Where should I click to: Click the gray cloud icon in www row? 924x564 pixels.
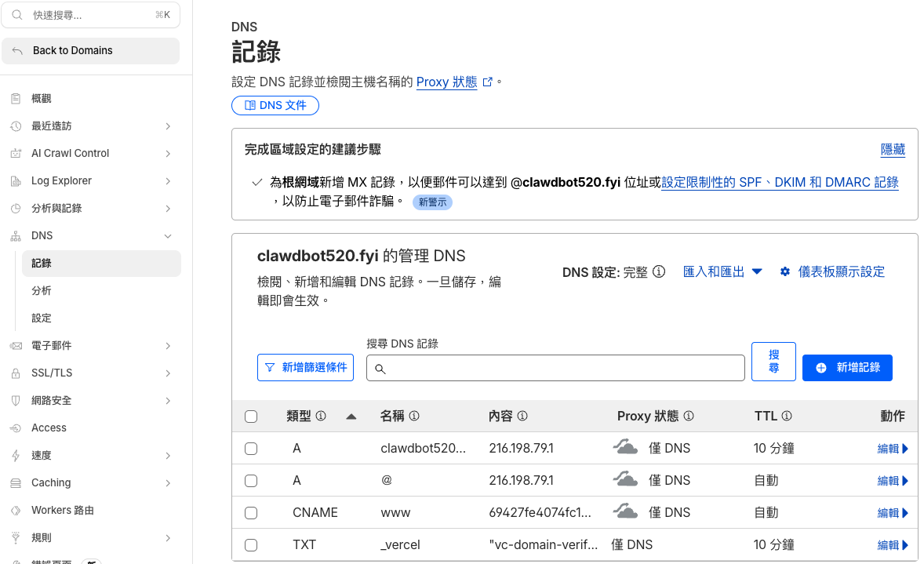click(625, 512)
